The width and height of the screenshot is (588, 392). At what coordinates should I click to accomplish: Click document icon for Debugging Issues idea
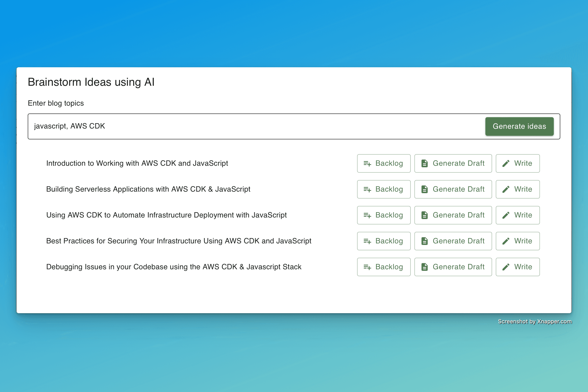click(425, 267)
